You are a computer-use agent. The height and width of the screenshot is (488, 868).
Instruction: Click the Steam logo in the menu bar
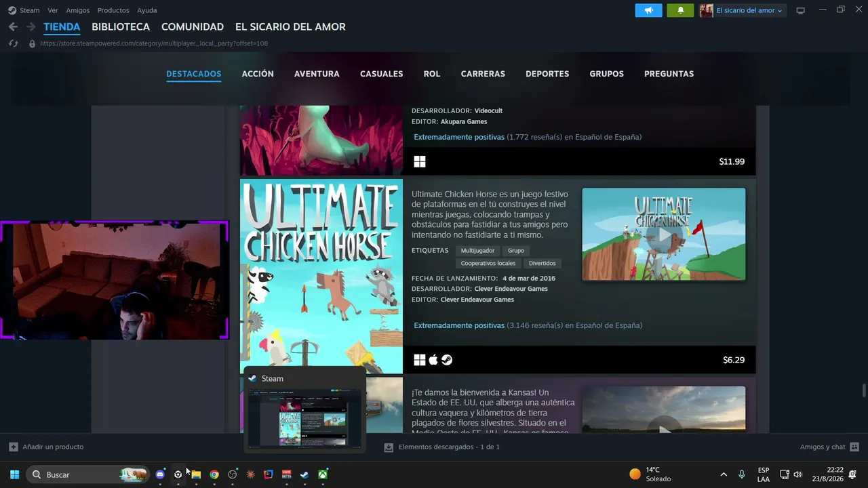[12, 10]
